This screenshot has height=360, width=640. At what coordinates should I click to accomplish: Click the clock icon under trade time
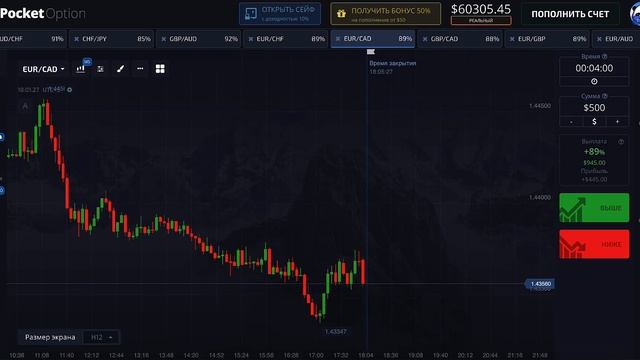tap(594, 81)
